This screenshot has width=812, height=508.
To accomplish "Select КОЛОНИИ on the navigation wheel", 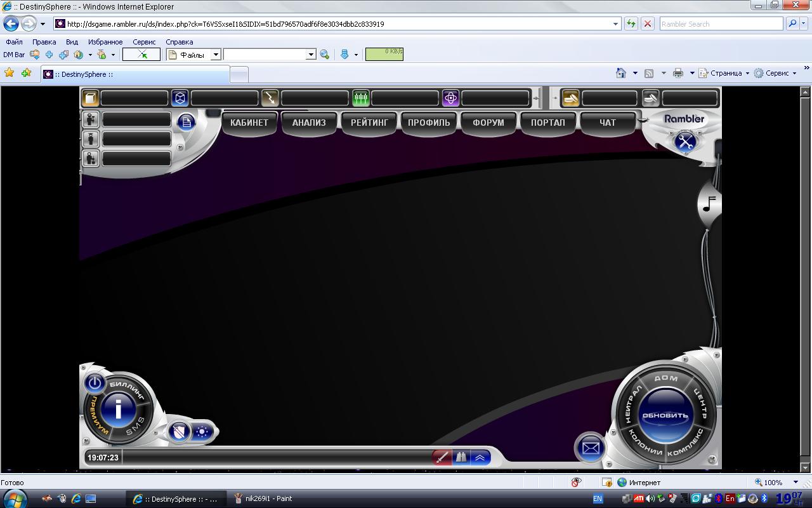I will 645,443.
